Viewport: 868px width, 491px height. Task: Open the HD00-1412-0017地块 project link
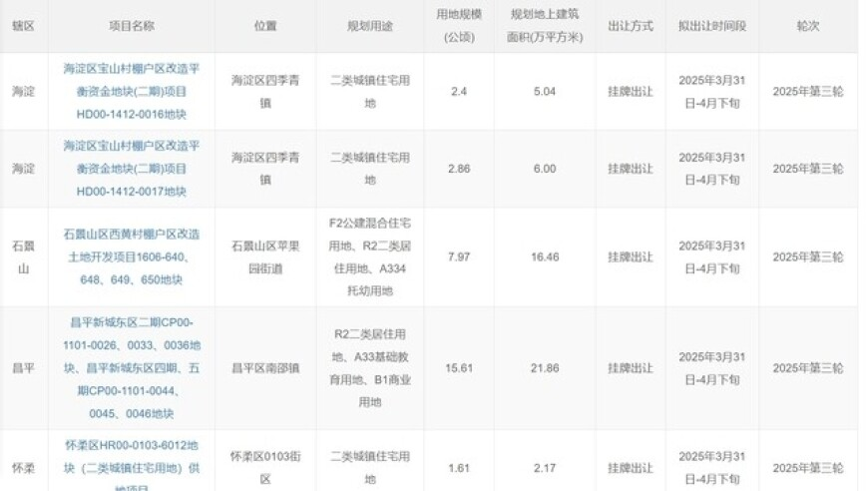[131, 169]
